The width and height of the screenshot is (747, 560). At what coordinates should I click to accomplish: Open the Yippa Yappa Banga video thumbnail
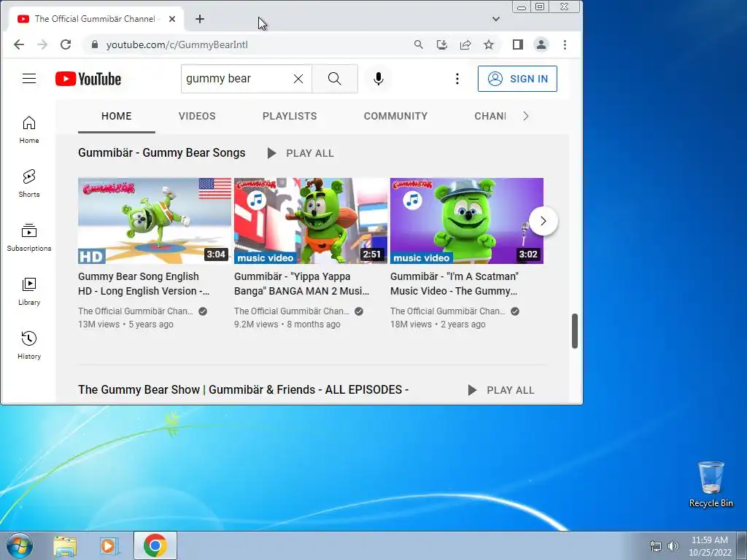(311, 221)
